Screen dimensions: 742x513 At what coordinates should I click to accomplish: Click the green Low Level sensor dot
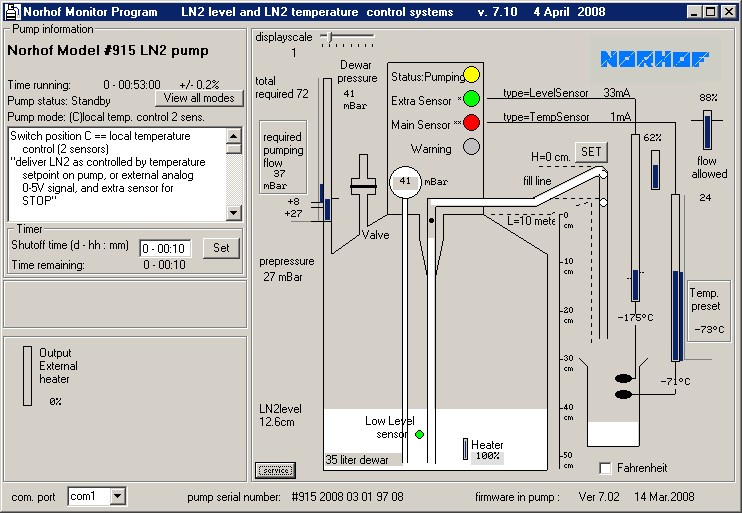pos(419,434)
